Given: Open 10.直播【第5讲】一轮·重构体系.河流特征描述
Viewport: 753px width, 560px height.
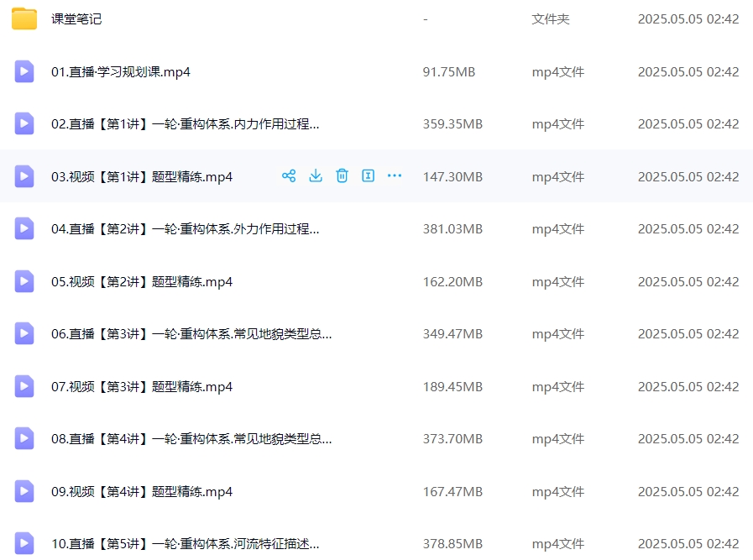Looking at the screenshot, I should [185, 544].
